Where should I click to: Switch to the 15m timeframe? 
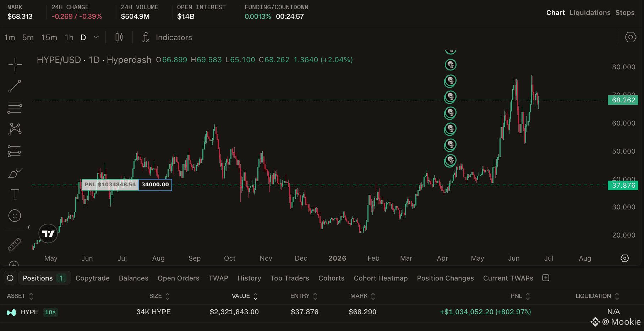pos(49,37)
